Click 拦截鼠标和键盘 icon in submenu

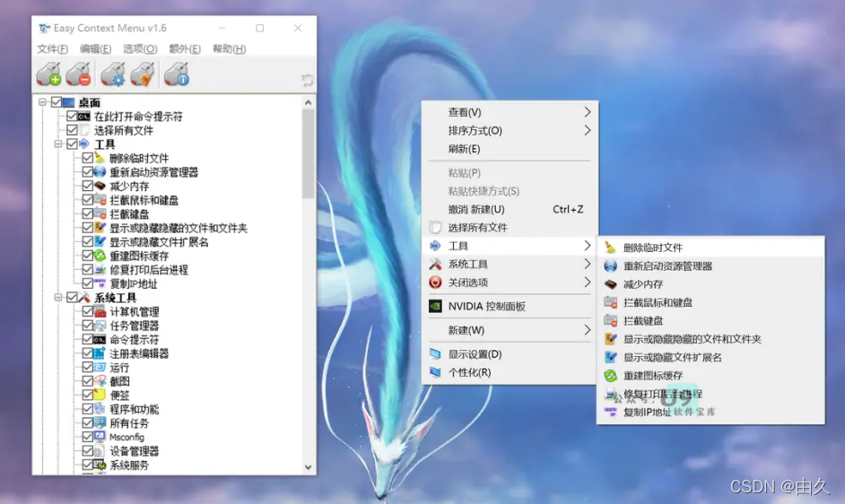610,302
